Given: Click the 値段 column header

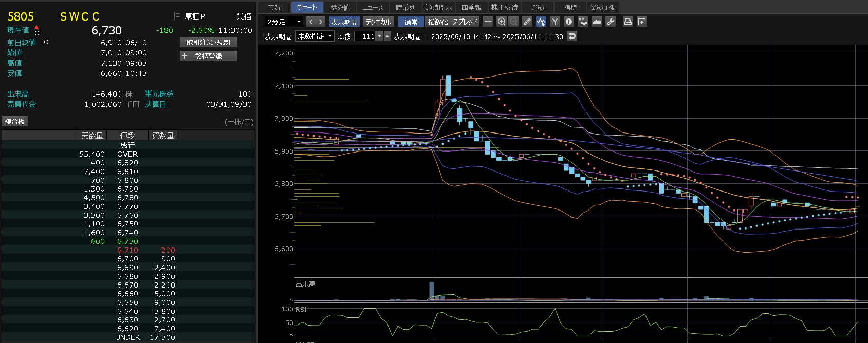Looking at the screenshot, I should 127,135.
